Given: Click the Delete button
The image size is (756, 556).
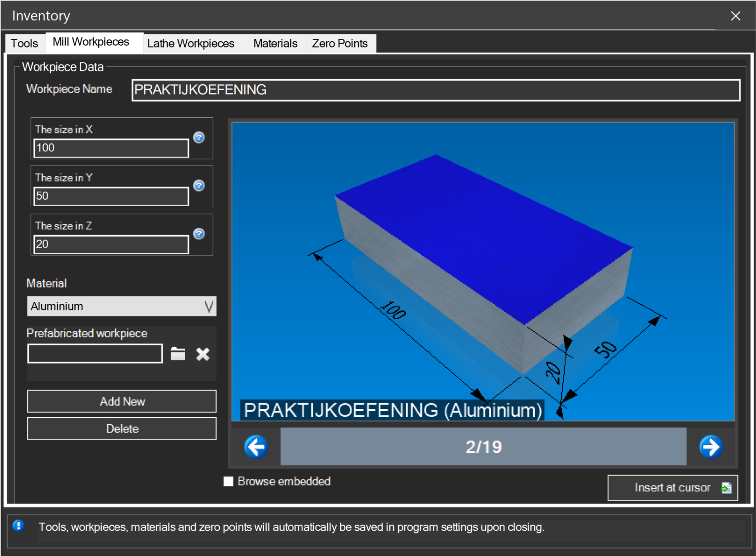Looking at the screenshot, I should click(122, 429).
